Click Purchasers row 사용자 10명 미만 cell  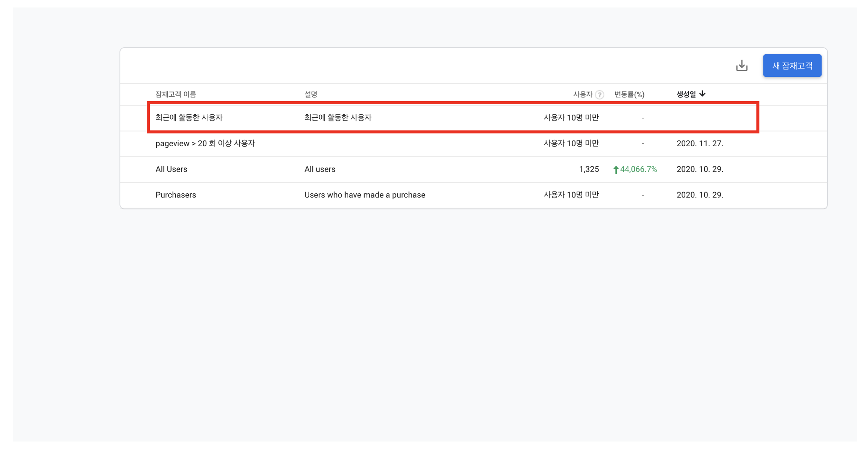point(571,195)
